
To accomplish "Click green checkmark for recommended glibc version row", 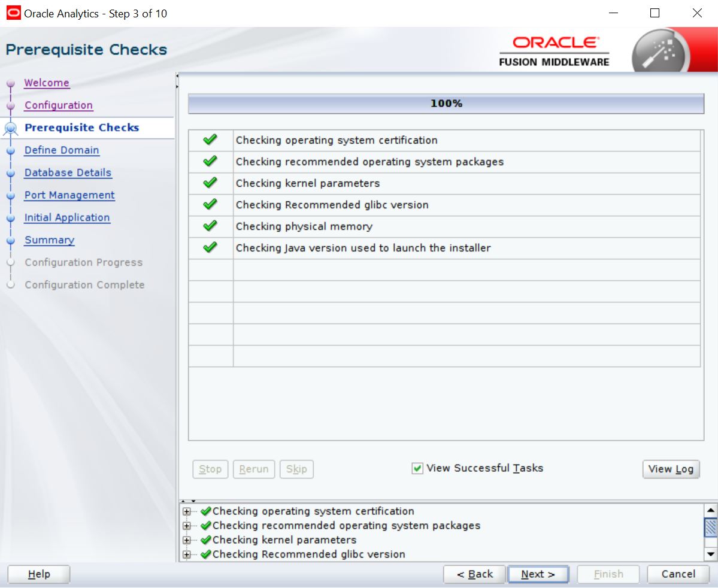I will [x=210, y=205].
